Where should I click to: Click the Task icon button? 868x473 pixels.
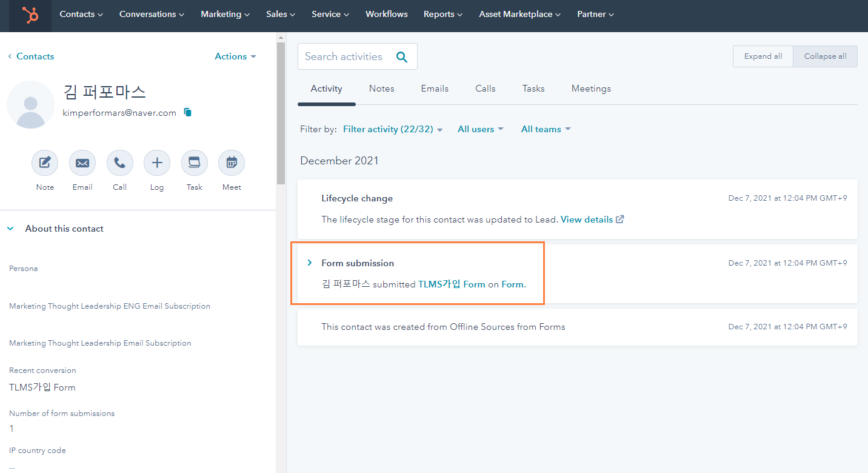195,163
